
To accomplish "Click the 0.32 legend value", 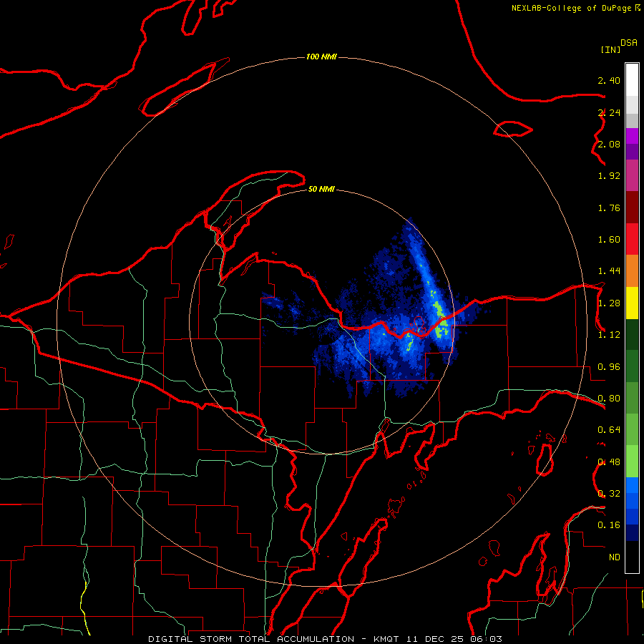I will 609,494.
